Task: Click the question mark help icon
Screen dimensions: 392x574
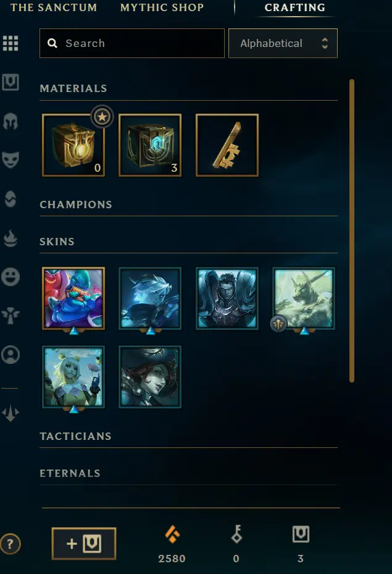Action: point(10,544)
